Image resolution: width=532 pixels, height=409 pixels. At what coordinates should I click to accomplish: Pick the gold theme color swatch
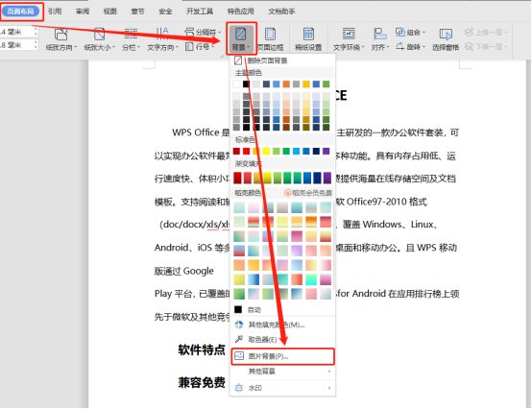[x=306, y=84]
